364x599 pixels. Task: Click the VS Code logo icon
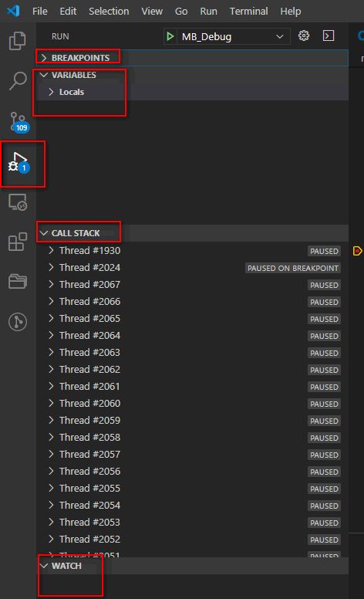click(13, 11)
